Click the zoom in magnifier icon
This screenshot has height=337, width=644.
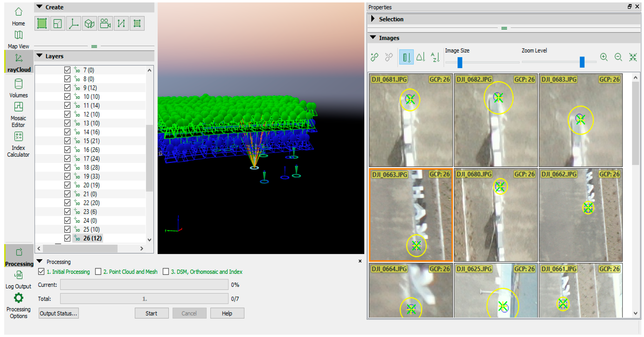click(x=604, y=57)
